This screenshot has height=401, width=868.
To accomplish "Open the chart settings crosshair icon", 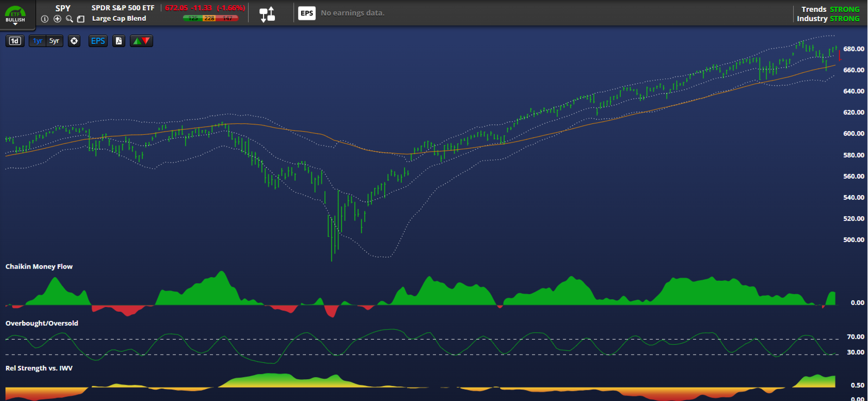I will (74, 41).
